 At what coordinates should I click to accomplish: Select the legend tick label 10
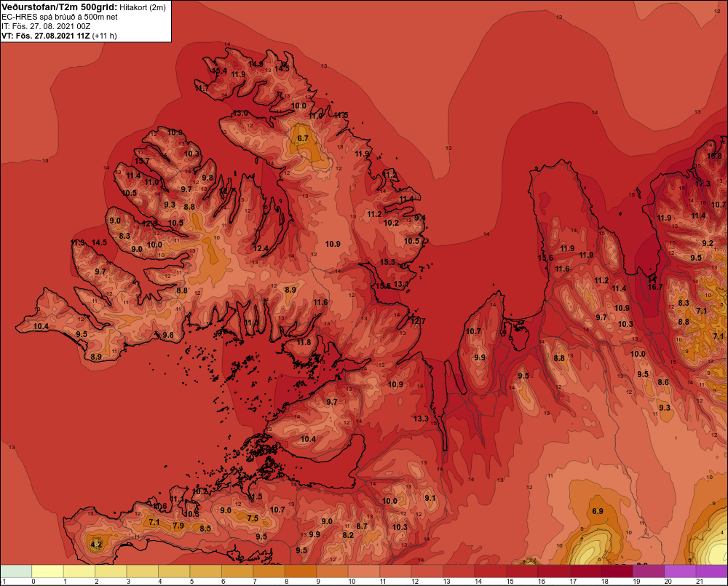[352, 582]
